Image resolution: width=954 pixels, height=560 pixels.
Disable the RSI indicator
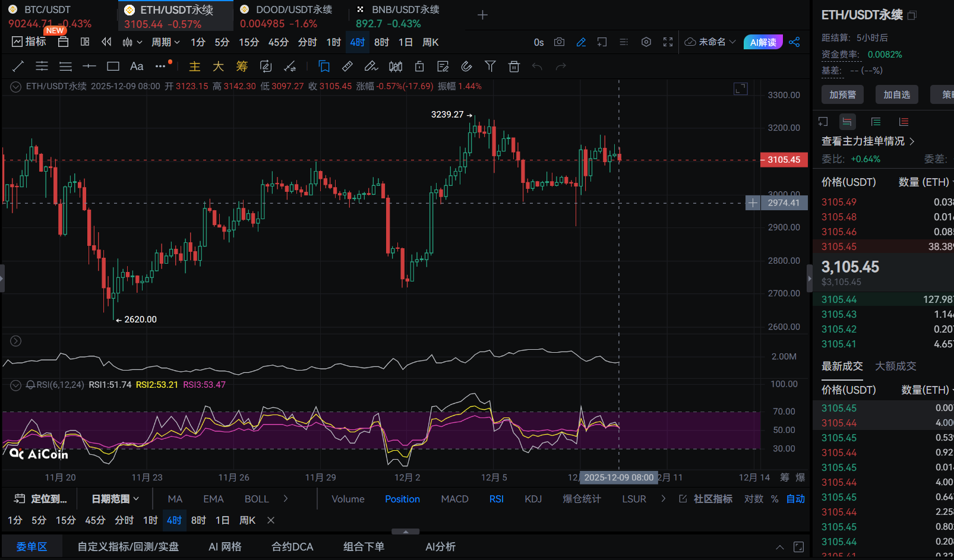[496, 499]
